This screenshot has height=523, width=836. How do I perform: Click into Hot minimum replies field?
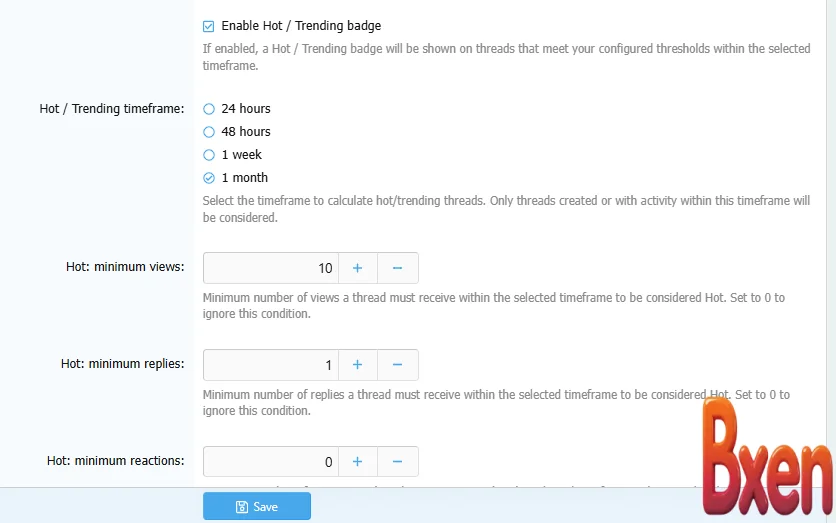click(x=271, y=365)
